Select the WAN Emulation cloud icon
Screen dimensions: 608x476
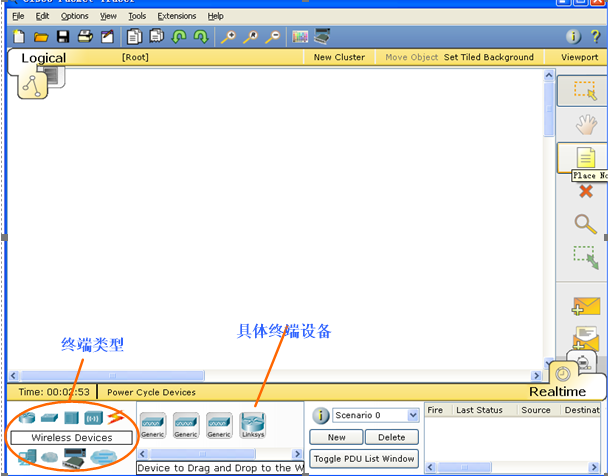click(x=49, y=458)
